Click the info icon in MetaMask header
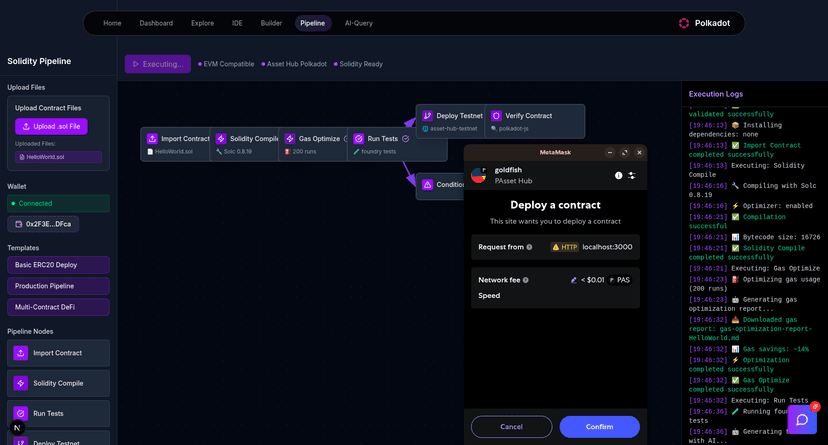The image size is (828, 445). point(618,175)
